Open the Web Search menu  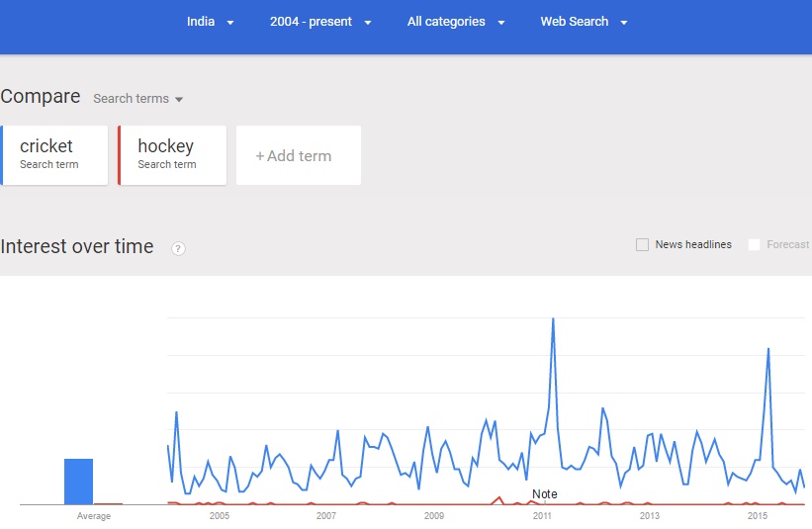(585, 22)
